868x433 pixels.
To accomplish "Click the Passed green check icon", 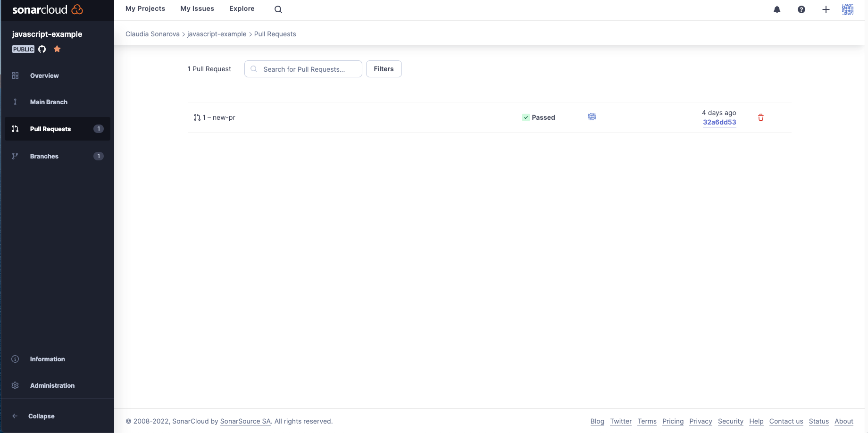I will pos(526,117).
